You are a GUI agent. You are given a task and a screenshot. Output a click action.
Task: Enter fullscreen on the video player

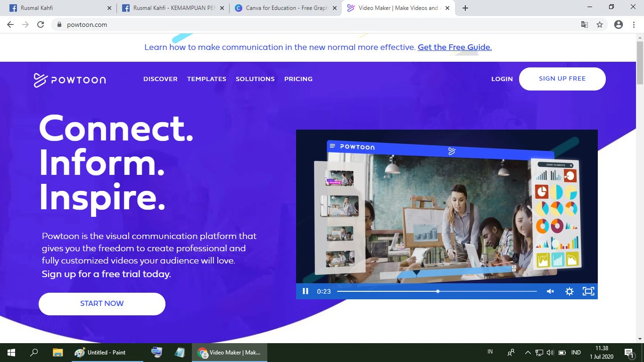click(x=588, y=291)
